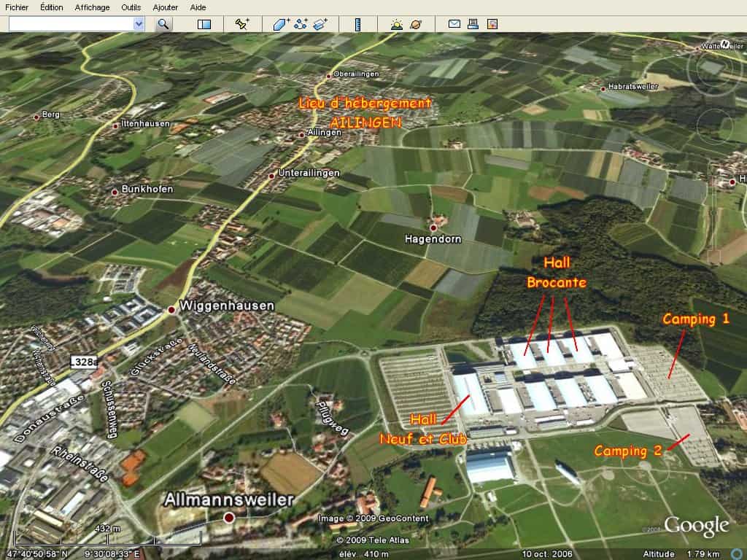The image size is (747, 560).
Task: Click the N north compass marker
Action: 724,43
